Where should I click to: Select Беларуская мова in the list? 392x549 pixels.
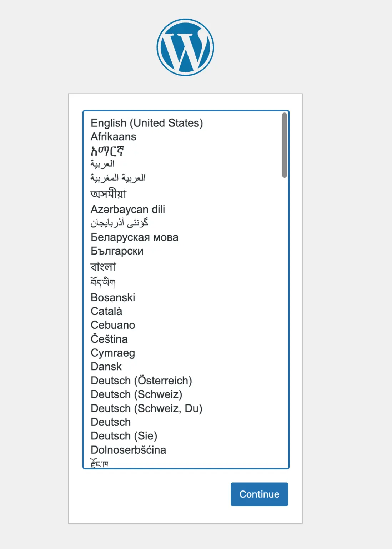[134, 237]
